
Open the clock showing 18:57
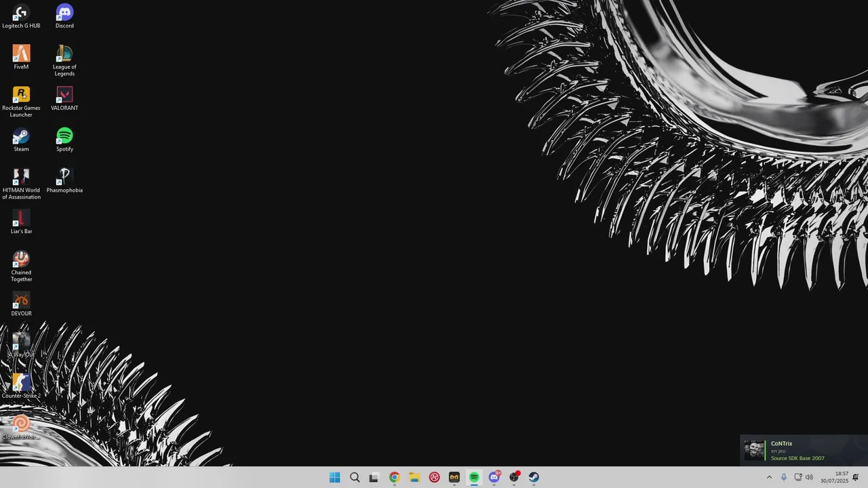835,477
